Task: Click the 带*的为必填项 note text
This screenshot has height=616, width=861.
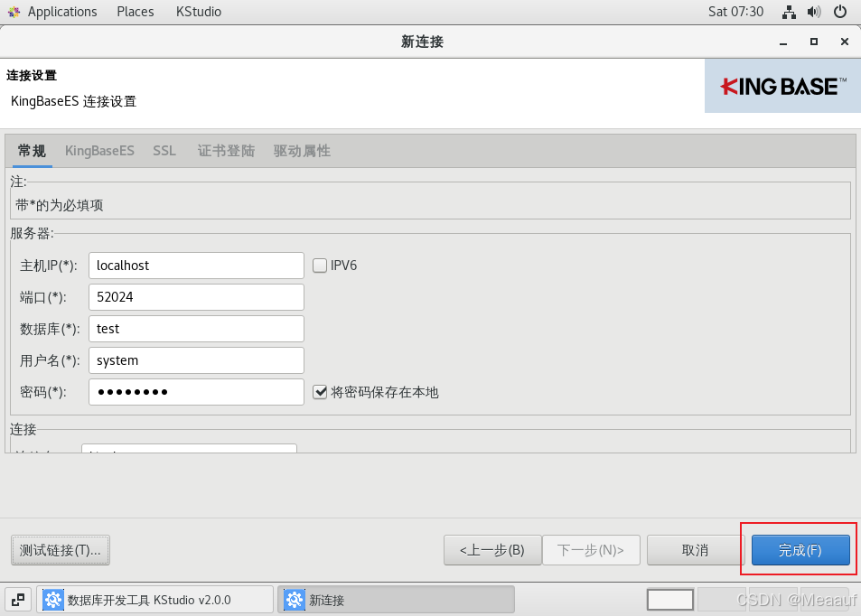Action: click(x=60, y=205)
